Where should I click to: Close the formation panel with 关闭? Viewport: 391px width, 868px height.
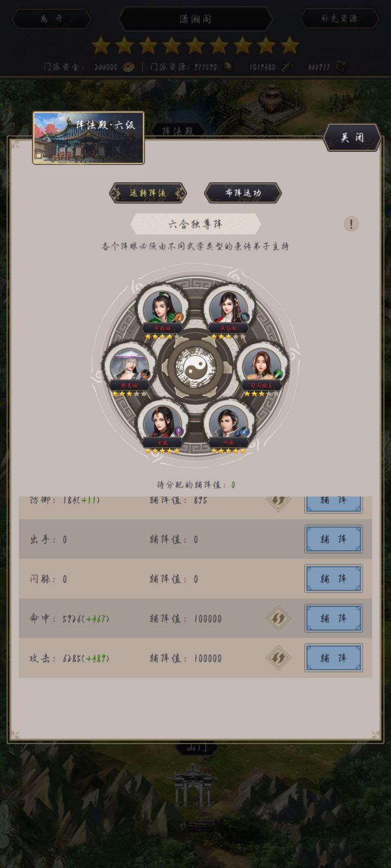(352, 137)
